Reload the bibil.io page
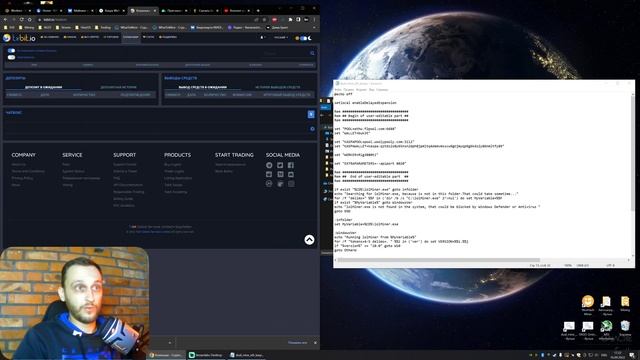The height and width of the screenshot is (360, 640). pos(22,19)
